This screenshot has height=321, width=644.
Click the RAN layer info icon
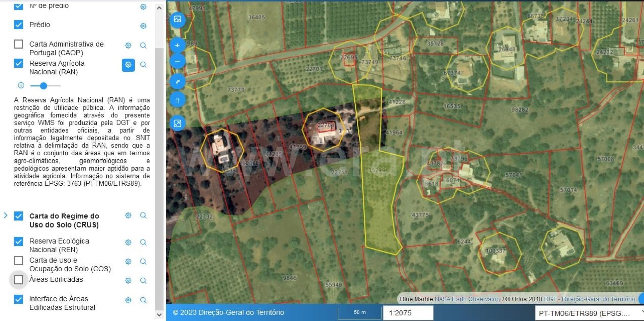click(21, 85)
